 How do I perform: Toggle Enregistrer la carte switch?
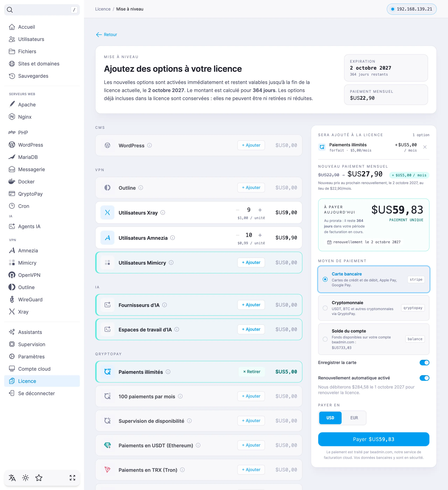pyautogui.click(x=424, y=363)
